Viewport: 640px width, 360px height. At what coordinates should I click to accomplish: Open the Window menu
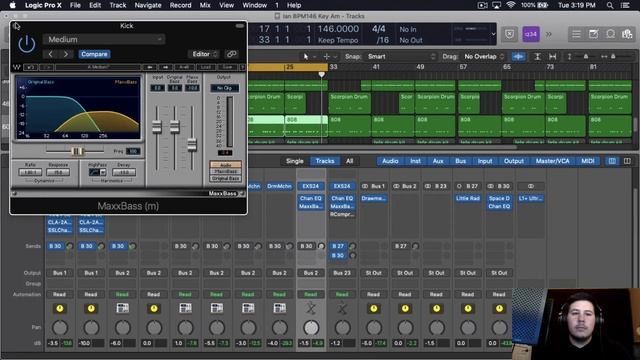[x=255, y=5]
